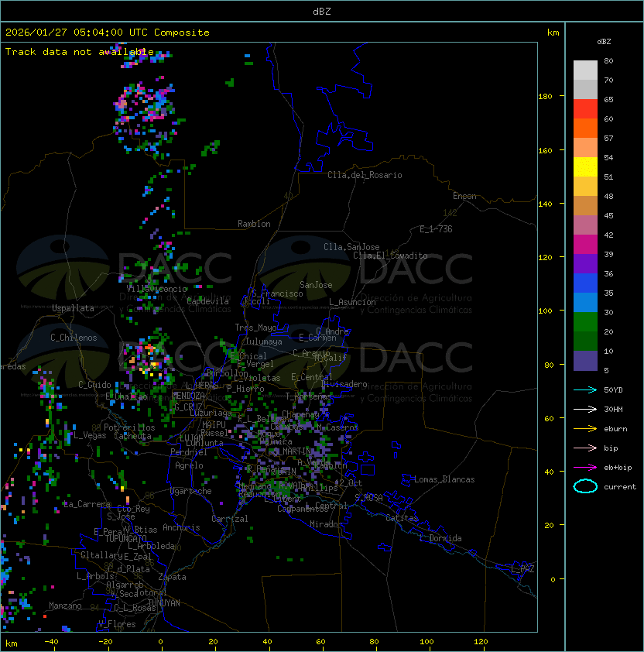Click the magenta eb+bip arrow symbol
Image resolution: width=644 pixels, height=652 pixels.
[x=585, y=467]
